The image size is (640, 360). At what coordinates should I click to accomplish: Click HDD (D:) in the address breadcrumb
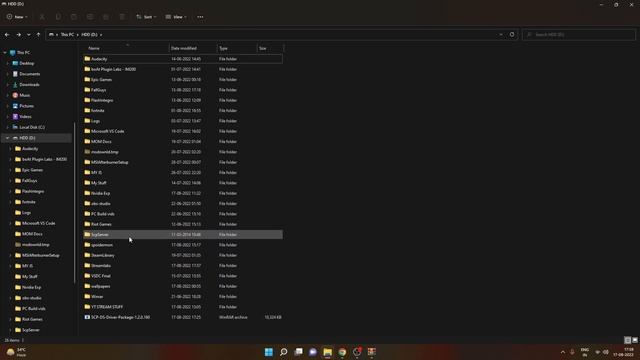tap(89, 35)
